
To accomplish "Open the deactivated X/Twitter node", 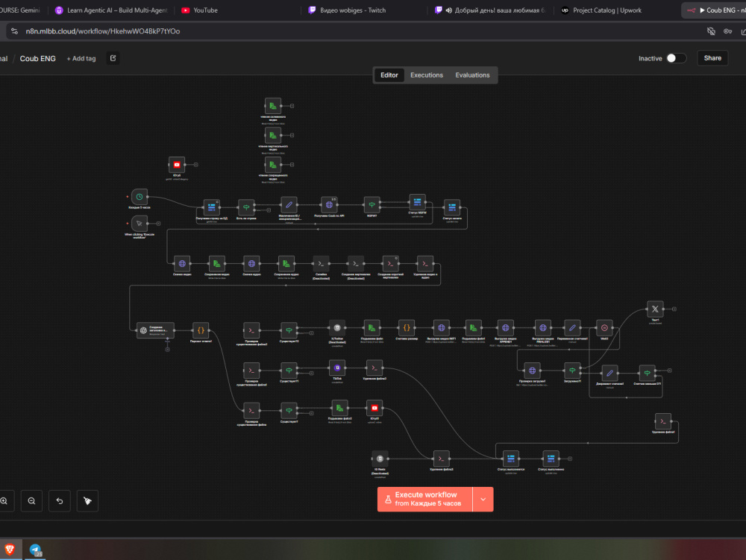I will tap(337, 327).
